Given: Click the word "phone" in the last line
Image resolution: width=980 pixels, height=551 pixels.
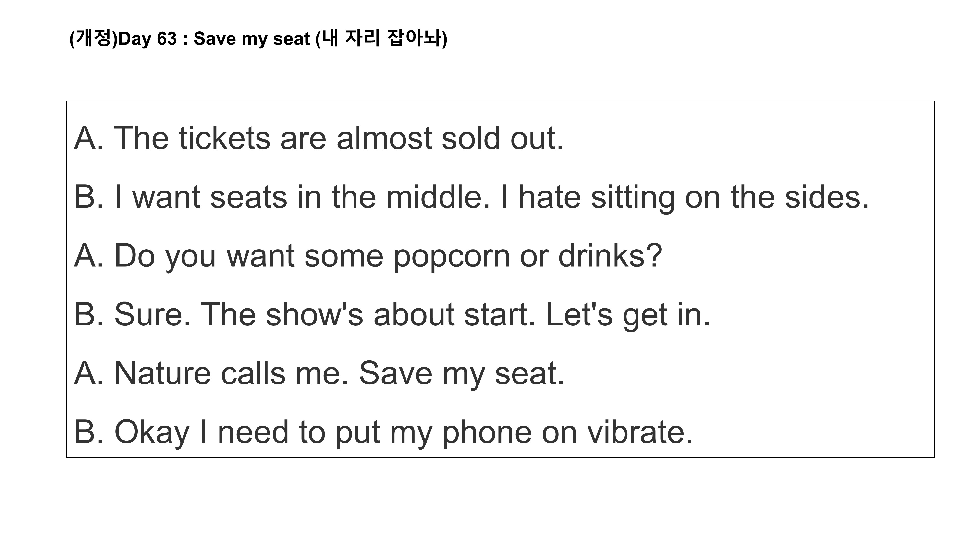Looking at the screenshot, I should coord(487,432).
